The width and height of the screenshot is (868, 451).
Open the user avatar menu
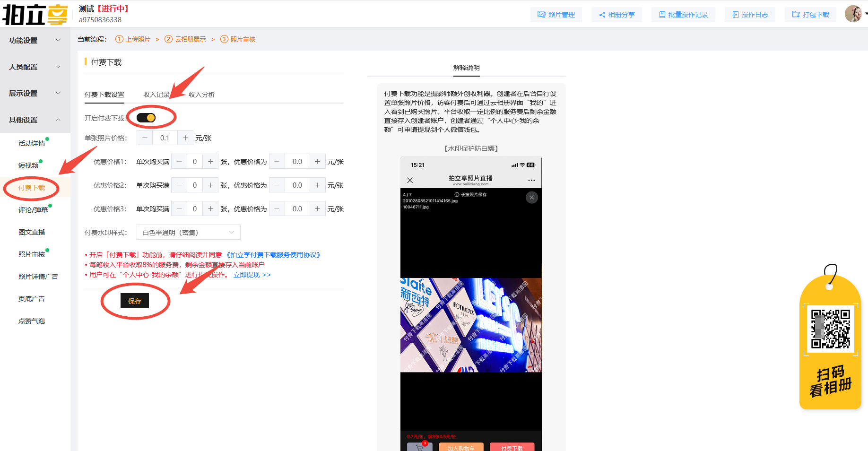pos(854,14)
